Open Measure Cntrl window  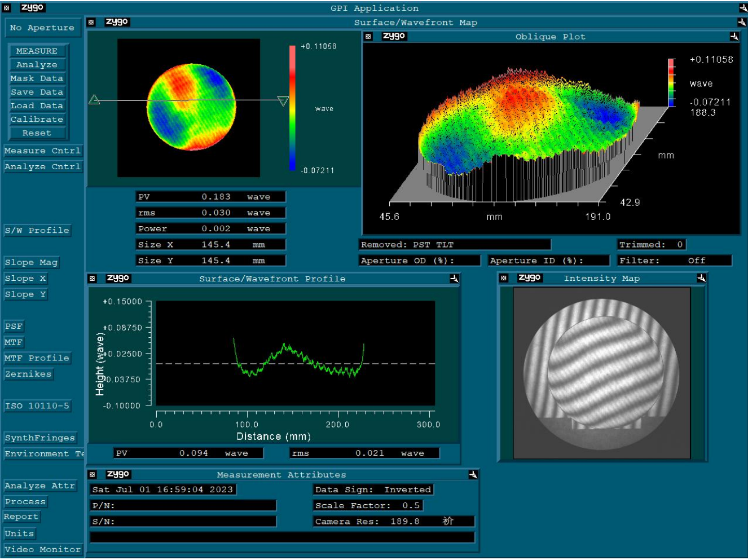pos(43,151)
